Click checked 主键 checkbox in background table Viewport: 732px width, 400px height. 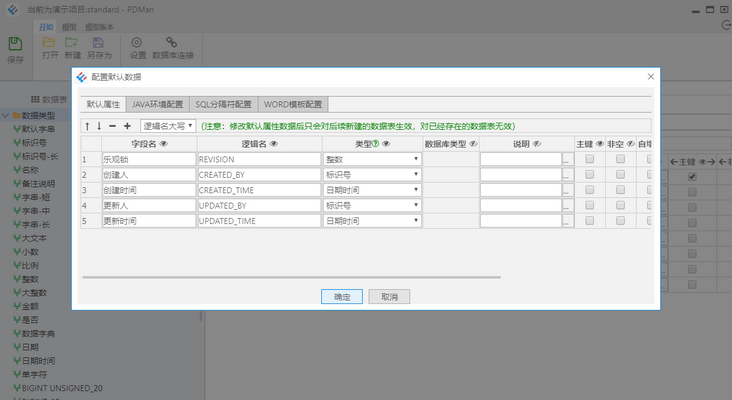pos(692,177)
